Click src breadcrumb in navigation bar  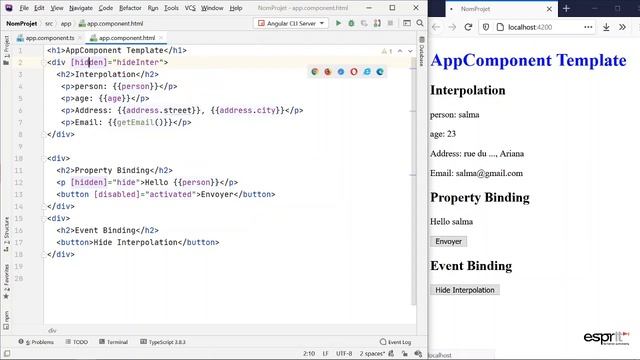point(49,24)
